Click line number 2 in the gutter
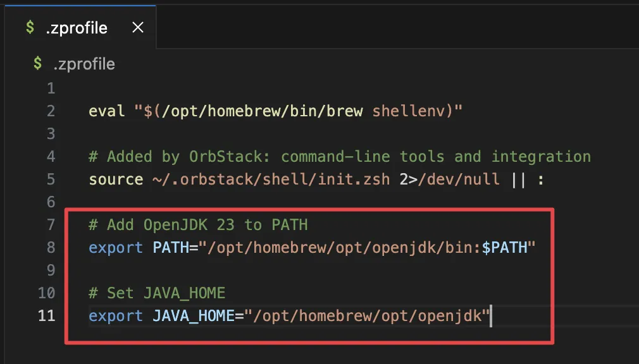Viewport: 639px width, 364px height. (51, 111)
